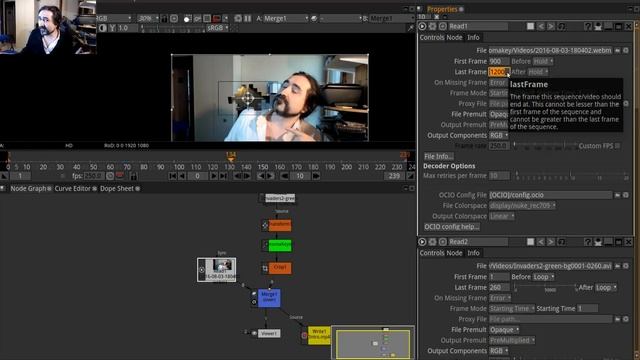Open Read1 Before Hold dropdown
This screenshot has width=640, height=360.
coord(543,61)
